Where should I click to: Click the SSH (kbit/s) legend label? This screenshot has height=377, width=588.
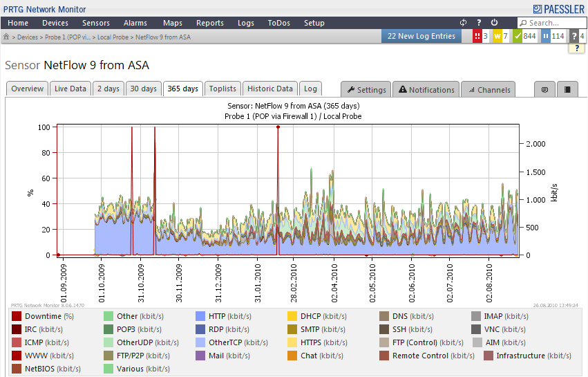[x=412, y=329]
